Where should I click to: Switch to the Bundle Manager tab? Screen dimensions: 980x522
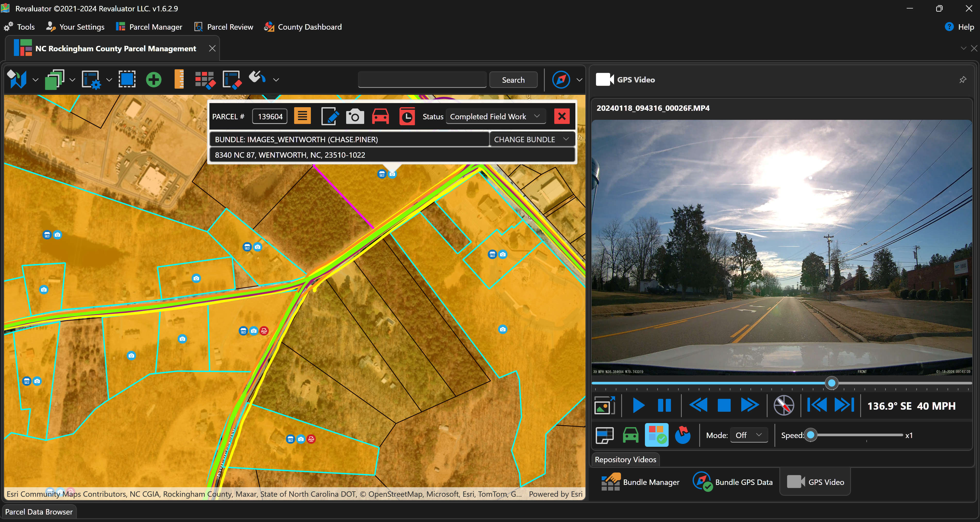(640, 482)
